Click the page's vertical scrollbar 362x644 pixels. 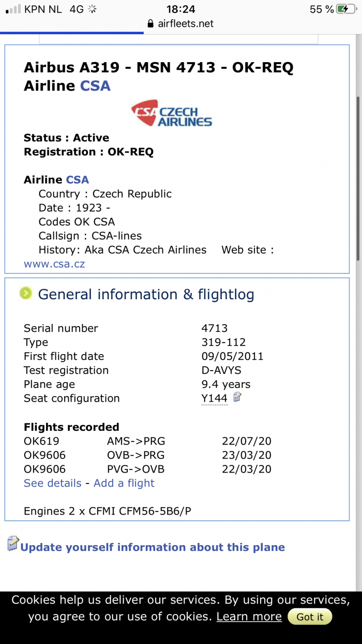[x=358, y=176]
